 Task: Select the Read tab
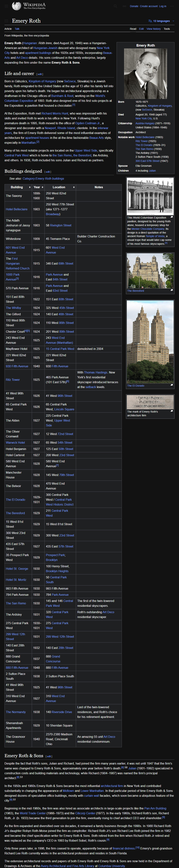(133, 29)
